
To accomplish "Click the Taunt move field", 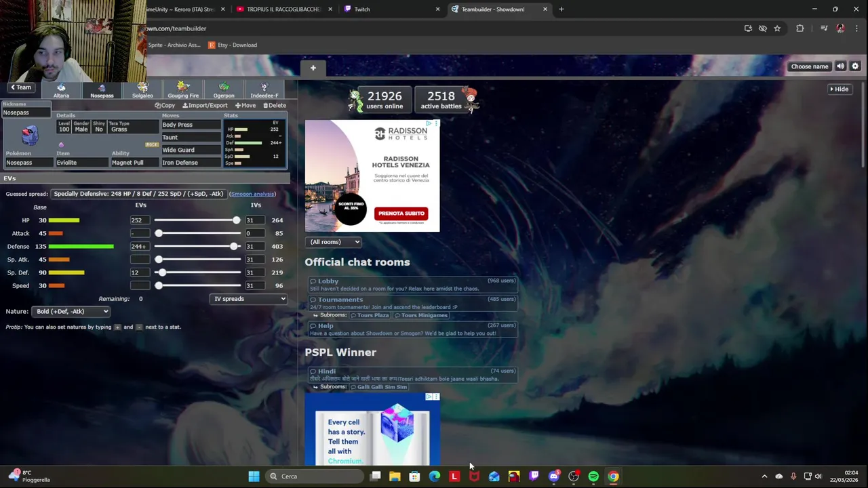I will coord(191,138).
